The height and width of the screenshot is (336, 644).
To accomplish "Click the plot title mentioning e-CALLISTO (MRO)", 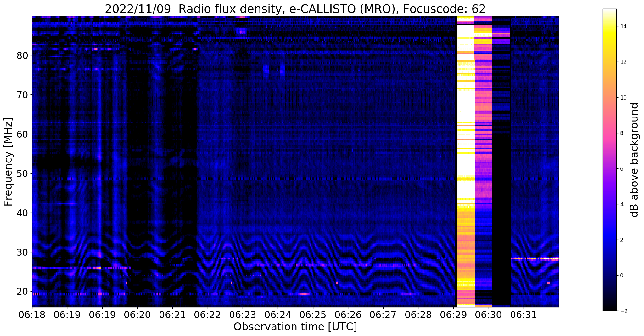I will (295, 9).
